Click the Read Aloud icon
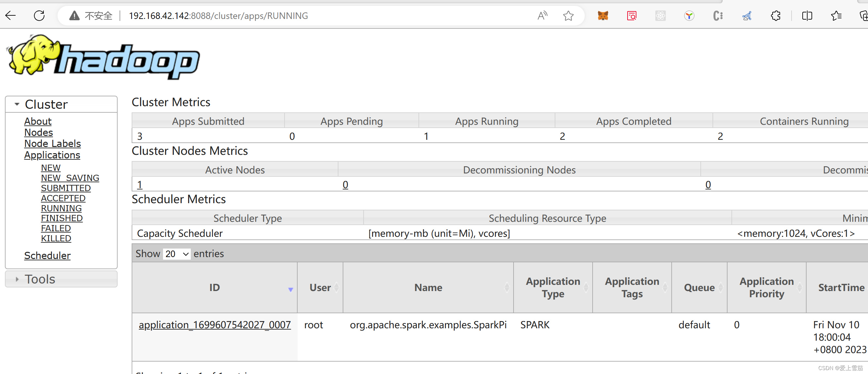 (x=542, y=15)
